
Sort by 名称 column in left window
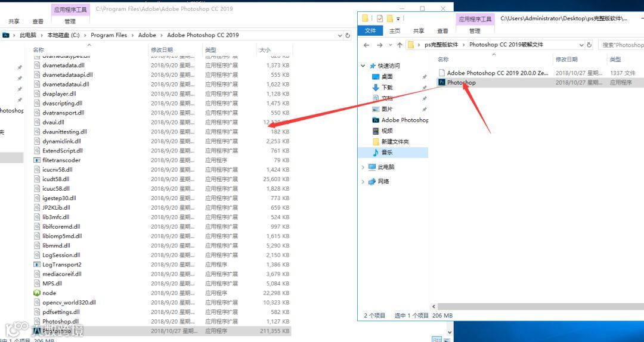coord(39,49)
